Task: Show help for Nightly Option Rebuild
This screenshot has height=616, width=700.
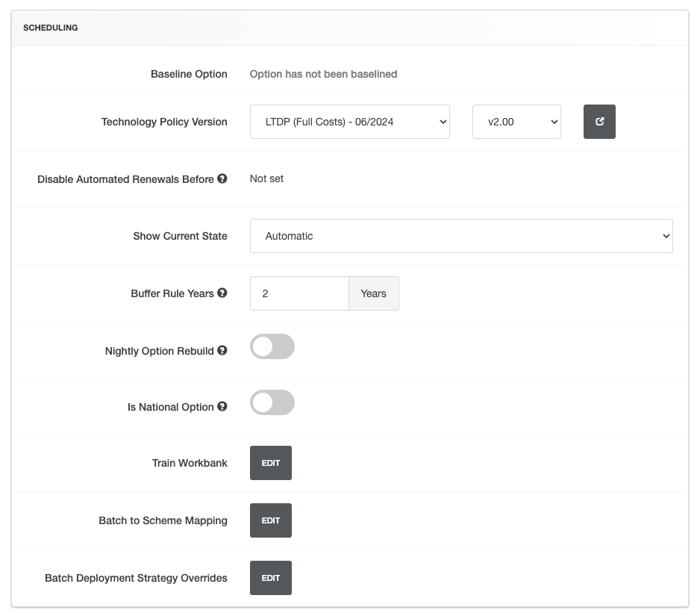Action: 222,350
